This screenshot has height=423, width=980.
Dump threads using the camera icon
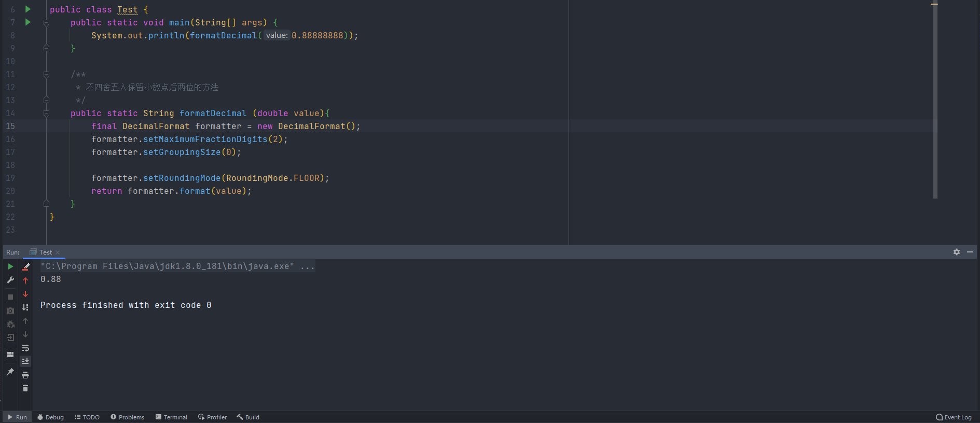[x=10, y=311]
